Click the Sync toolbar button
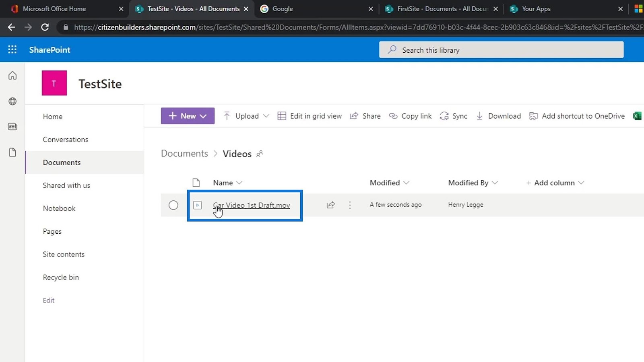The height and width of the screenshot is (362, 644). [453, 116]
